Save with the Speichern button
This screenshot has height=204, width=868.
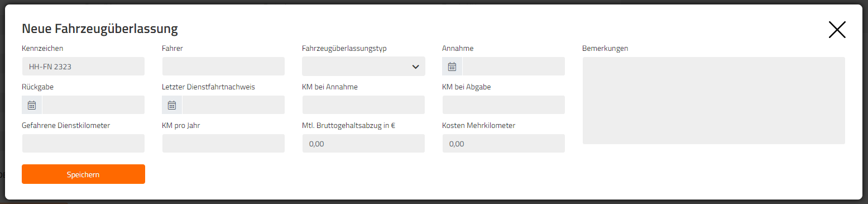click(x=83, y=174)
